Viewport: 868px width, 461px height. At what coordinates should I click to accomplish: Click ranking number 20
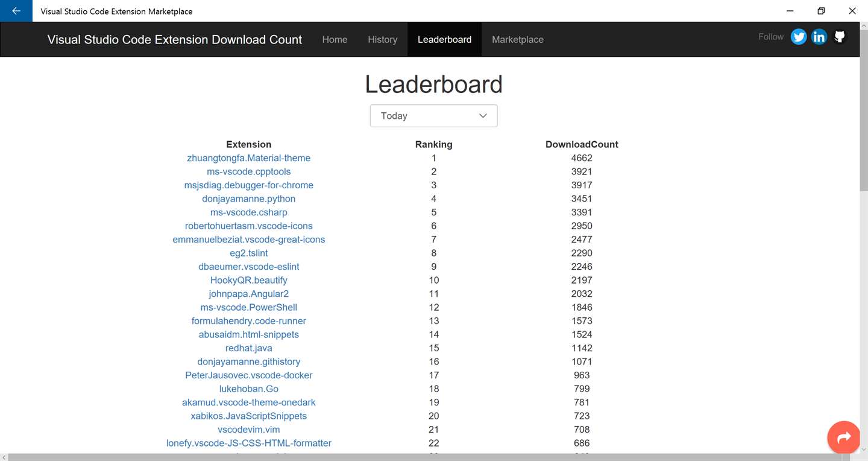(434, 416)
